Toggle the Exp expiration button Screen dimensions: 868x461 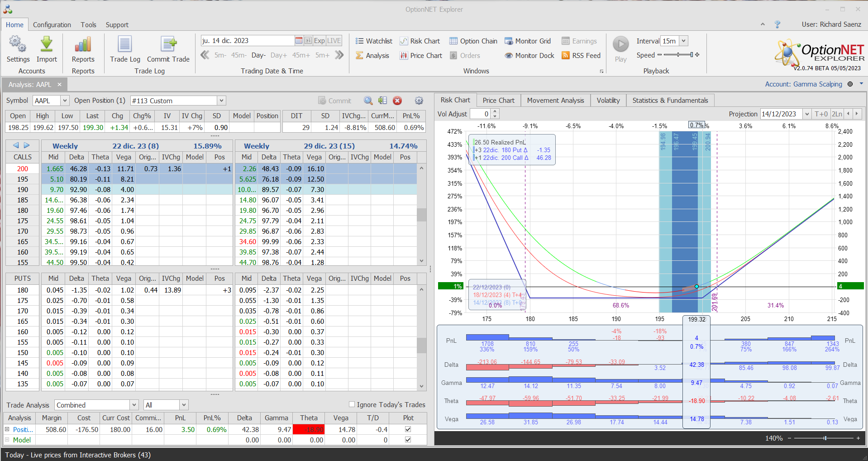pyautogui.click(x=319, y=41)
